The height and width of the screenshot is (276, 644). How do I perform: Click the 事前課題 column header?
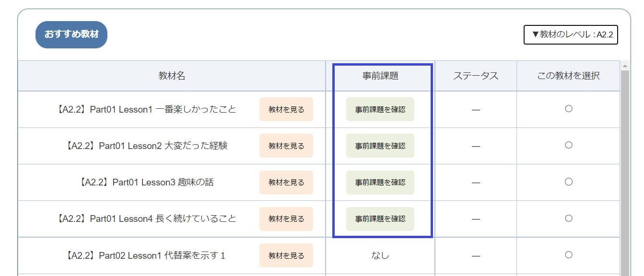(380, 76)
